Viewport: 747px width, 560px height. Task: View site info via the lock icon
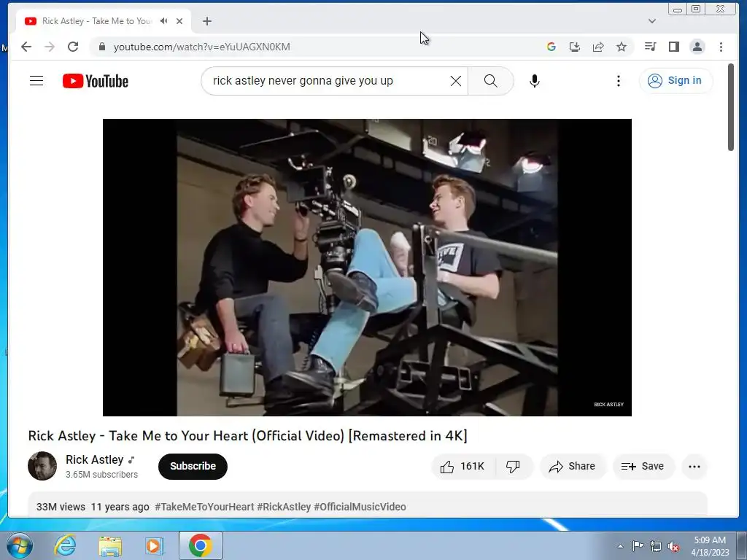point(101,47)
